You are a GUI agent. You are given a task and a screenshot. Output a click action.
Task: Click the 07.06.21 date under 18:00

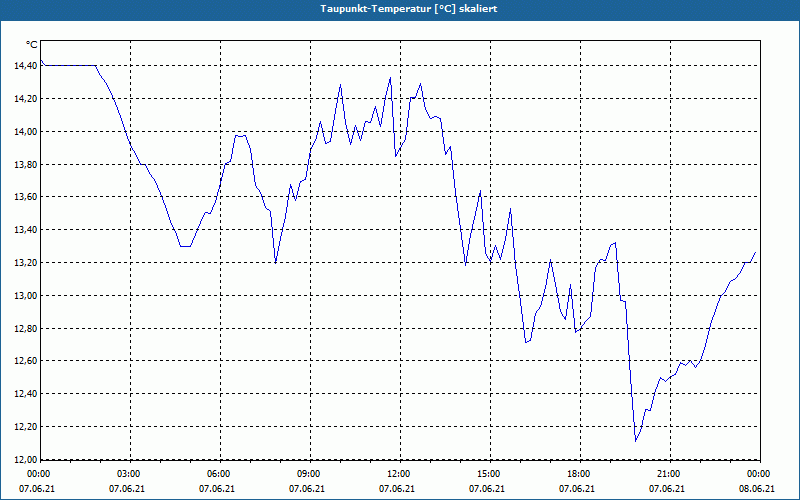(x=577, y=489)
